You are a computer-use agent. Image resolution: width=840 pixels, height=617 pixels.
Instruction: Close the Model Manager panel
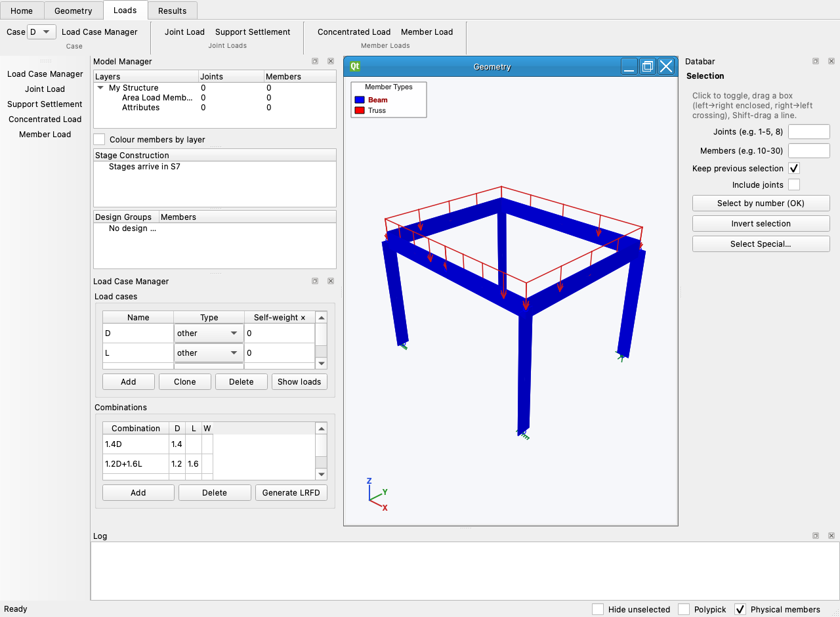pyautogui.click(x=331, y=61)
